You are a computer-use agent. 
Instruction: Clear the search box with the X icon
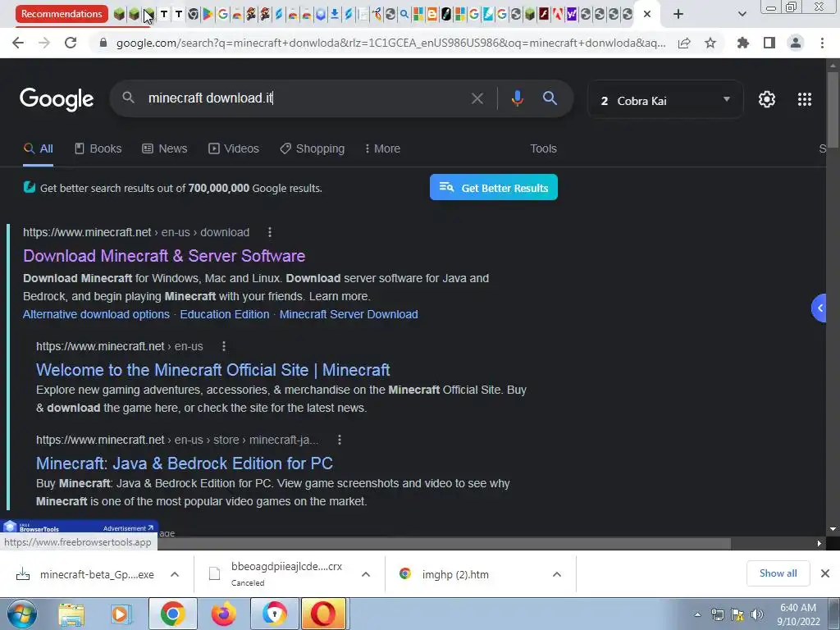pyautogui.click(x=477, y=98)
